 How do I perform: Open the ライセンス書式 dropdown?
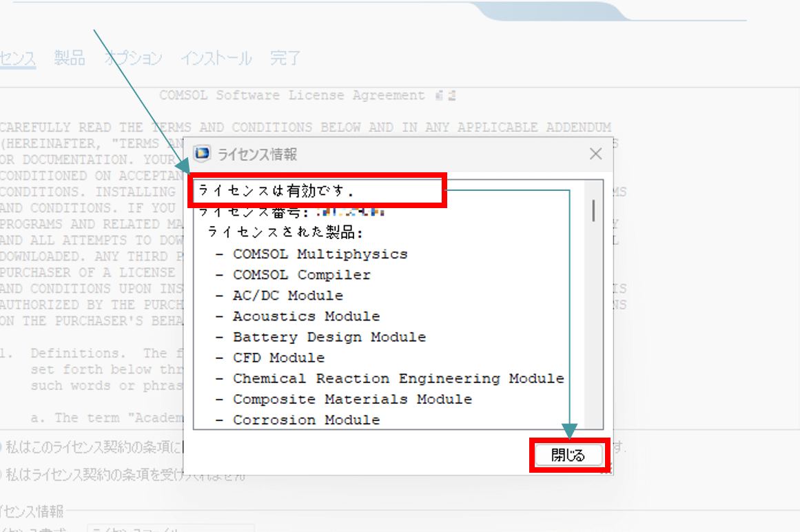[170, 529]
